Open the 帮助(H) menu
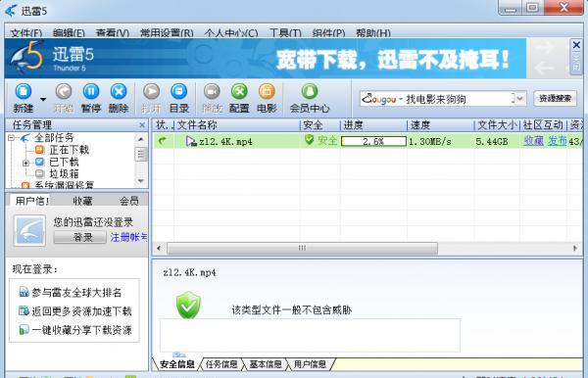Viewport: 588px width, 378px height. click(373, 33)
